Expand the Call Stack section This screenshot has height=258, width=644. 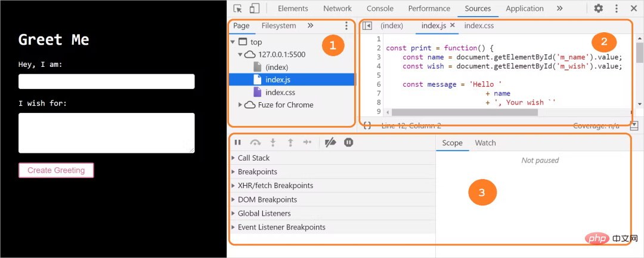click(332, 158)
